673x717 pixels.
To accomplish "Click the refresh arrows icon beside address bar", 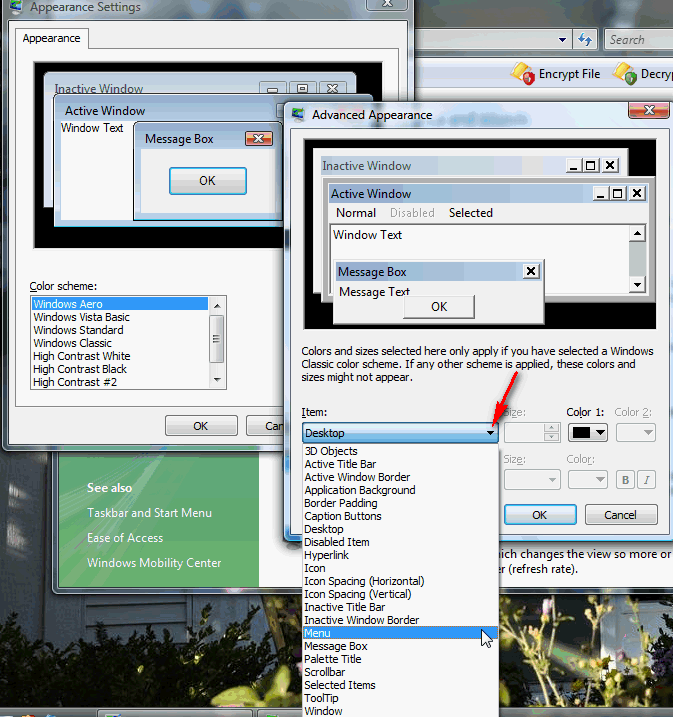I will [585, 40].
